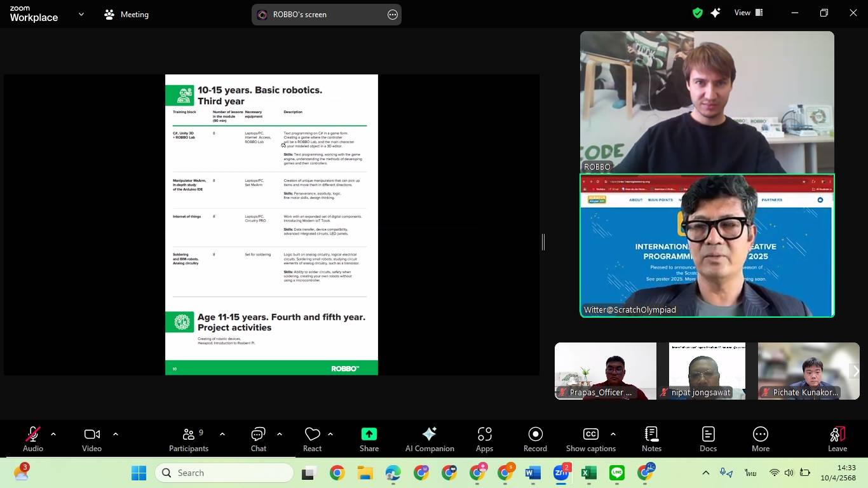Open the More menu
The height and width of the screenshot is (488, 868).
pos(761,439)
